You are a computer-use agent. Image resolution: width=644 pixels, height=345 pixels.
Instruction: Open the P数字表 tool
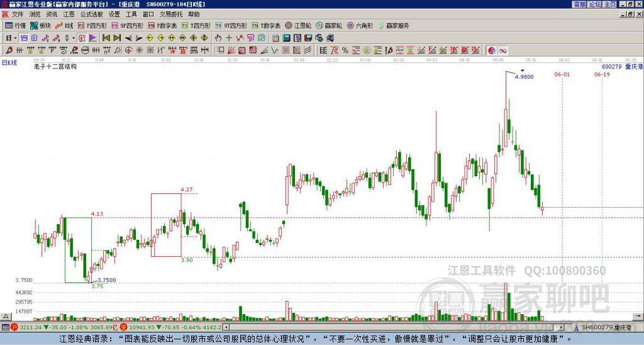coord(162,25)
